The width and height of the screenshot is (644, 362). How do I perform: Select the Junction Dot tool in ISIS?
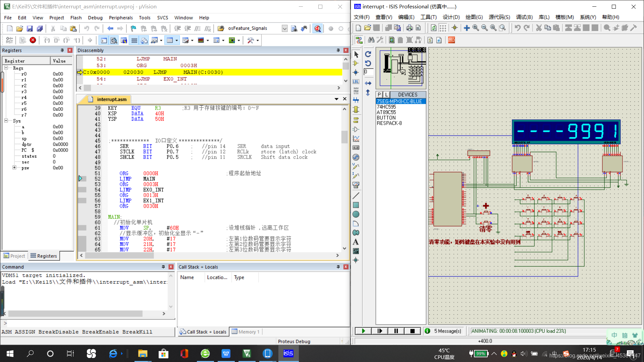(x=356, y=72)
